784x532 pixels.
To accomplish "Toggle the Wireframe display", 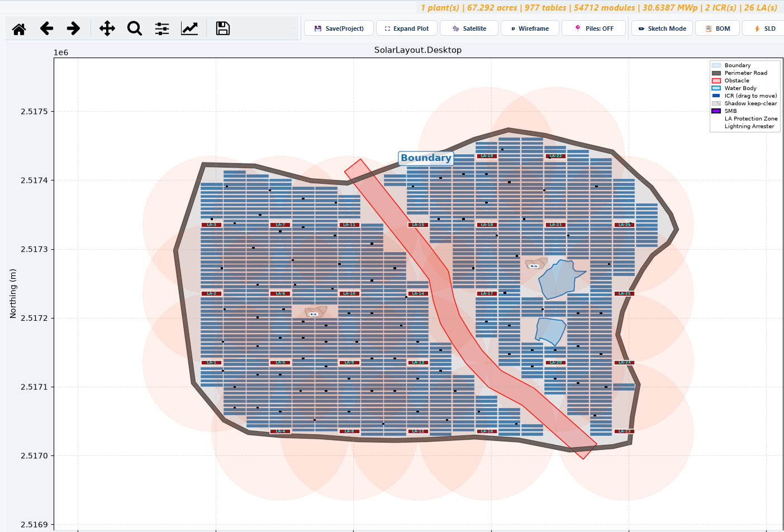I will (530, 28).
